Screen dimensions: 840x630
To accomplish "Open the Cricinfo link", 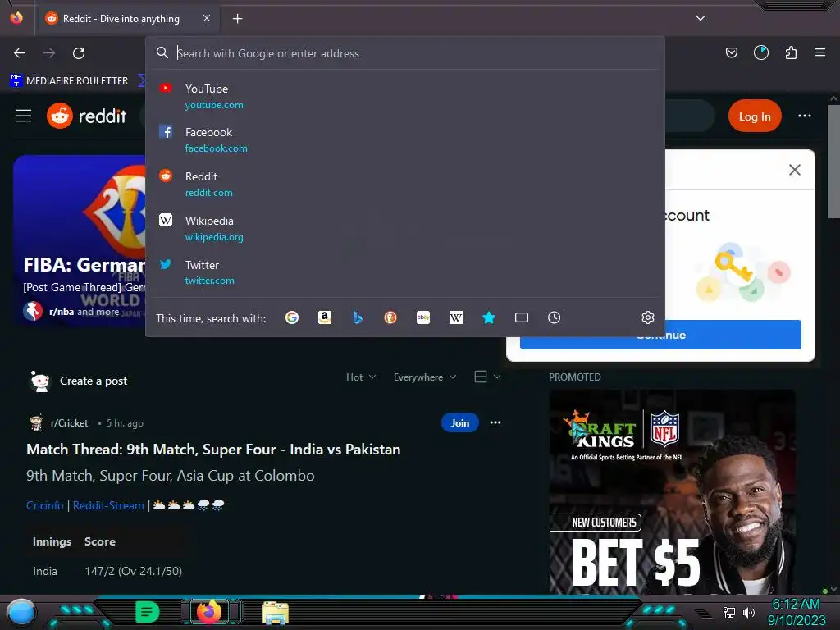I will [x=45, y=505].
